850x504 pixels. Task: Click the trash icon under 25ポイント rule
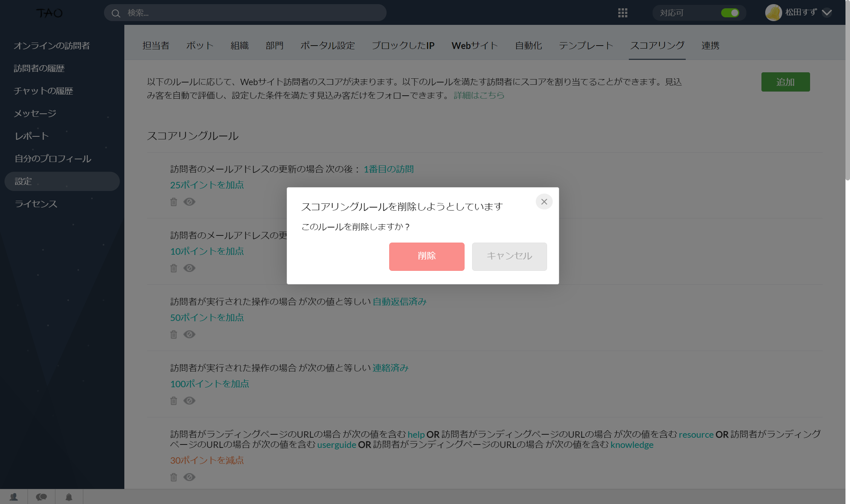tap(173, 202)
